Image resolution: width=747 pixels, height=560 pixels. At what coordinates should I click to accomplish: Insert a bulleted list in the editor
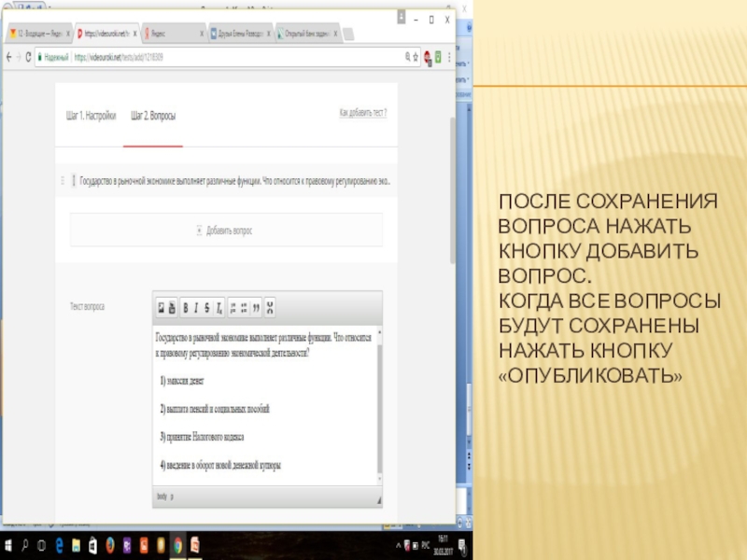(244, 307)
